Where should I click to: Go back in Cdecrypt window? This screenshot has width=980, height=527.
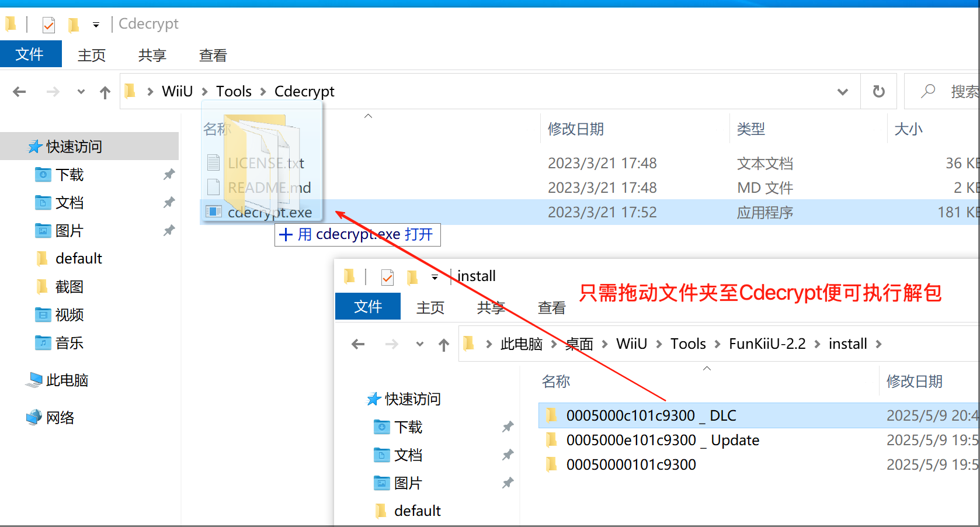(19, 92)
